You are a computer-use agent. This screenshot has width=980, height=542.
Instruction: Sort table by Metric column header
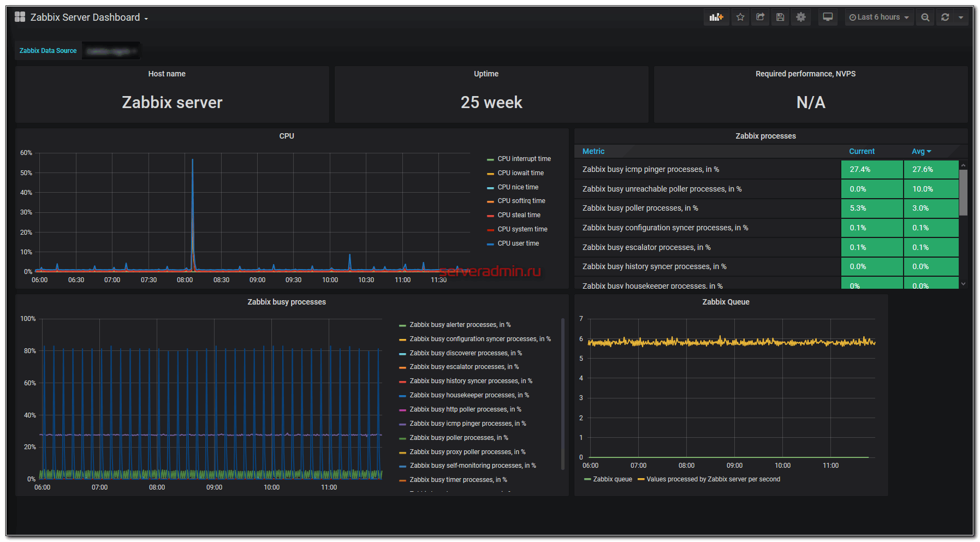[593, 151]
